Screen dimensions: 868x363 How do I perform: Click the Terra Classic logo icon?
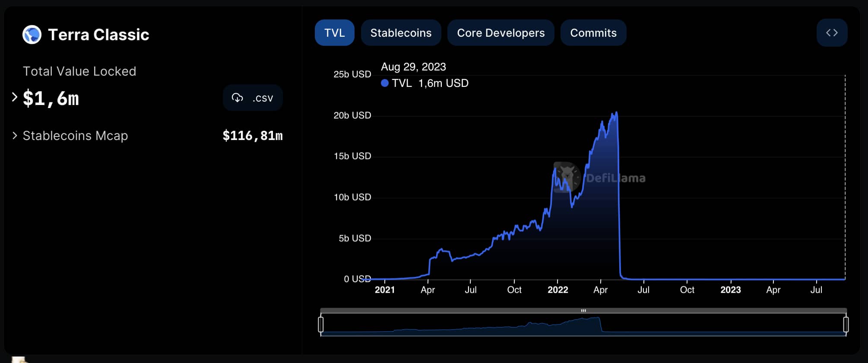point(32,35)
